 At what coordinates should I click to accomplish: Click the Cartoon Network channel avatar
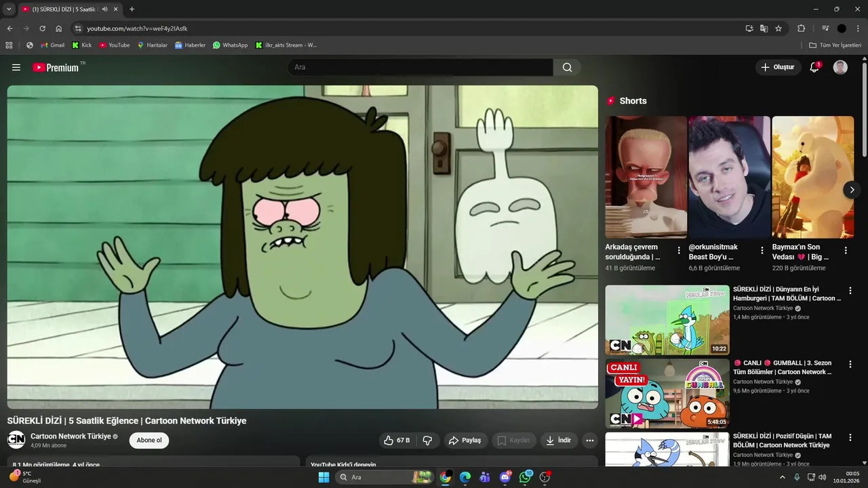click(16, 440)
